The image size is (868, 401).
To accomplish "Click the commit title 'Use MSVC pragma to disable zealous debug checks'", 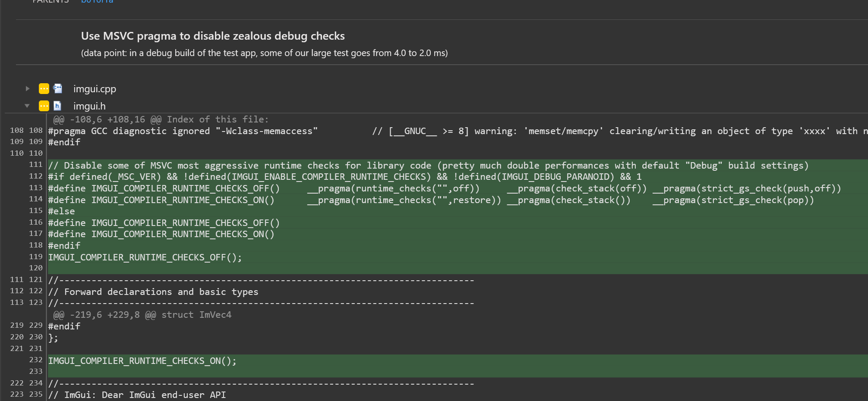I will point(213,36).
